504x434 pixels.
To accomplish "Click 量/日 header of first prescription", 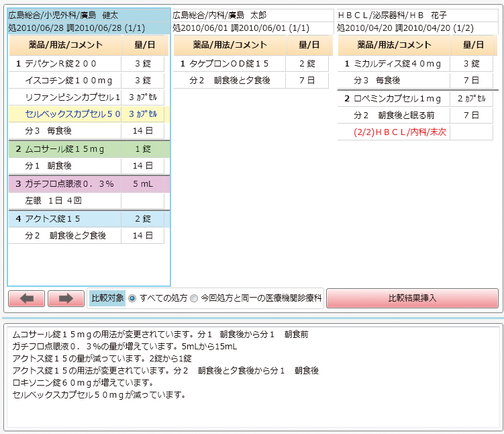I will 145,45.
